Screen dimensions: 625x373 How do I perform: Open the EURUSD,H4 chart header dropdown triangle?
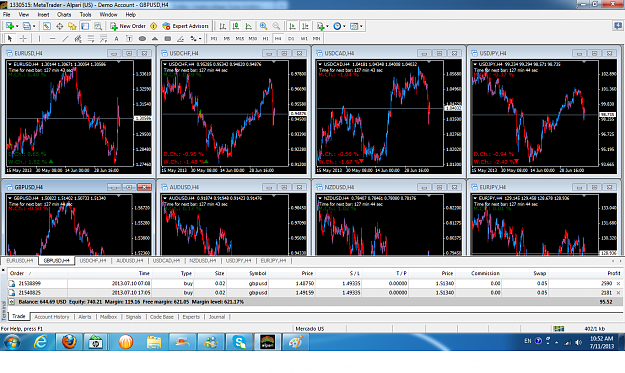point(10,64)
